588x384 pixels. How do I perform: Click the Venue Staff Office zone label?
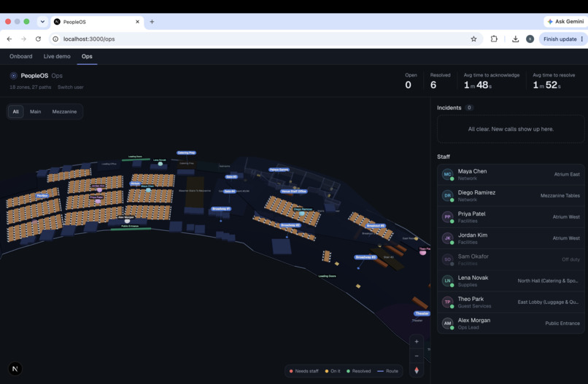294,192
